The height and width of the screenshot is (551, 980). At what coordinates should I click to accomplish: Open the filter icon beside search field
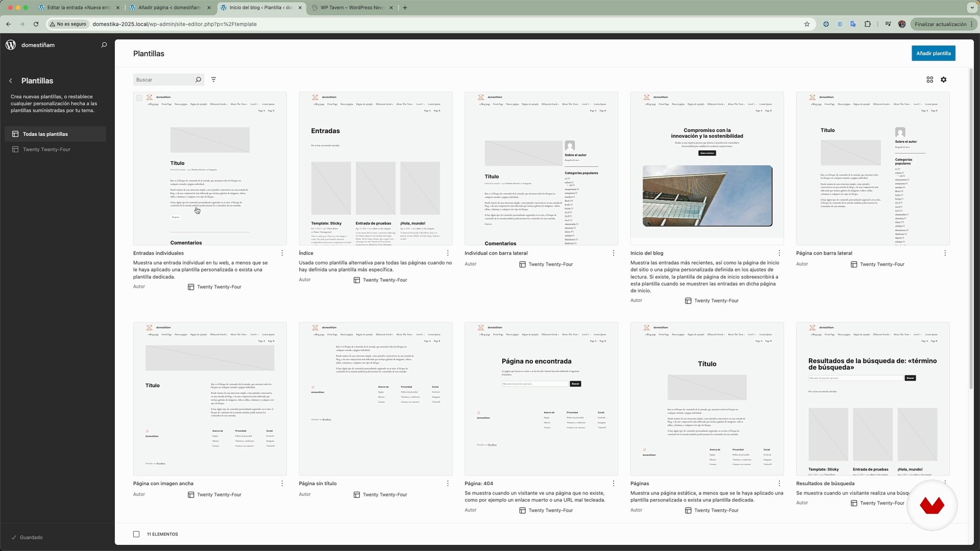[x=214, y=80]
